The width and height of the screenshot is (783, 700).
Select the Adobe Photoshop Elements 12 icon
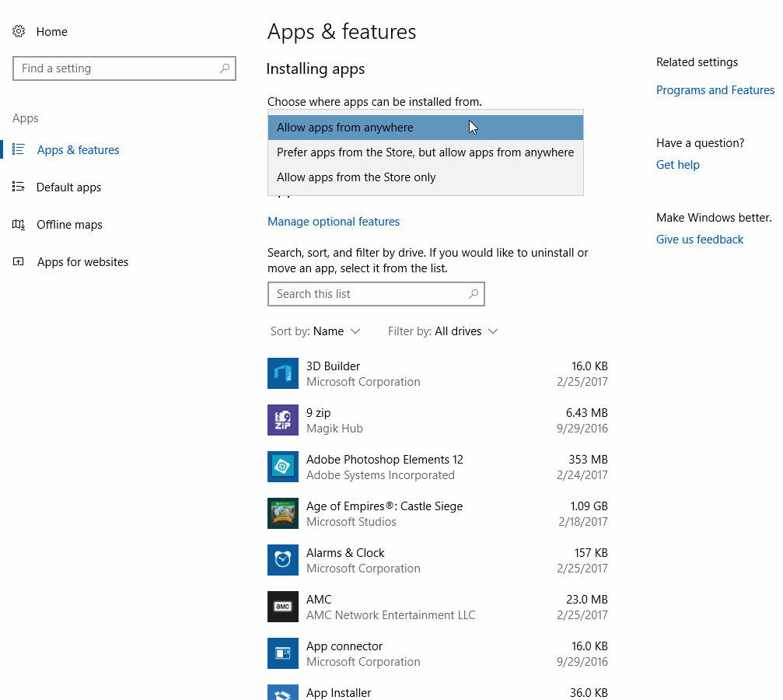282,467
